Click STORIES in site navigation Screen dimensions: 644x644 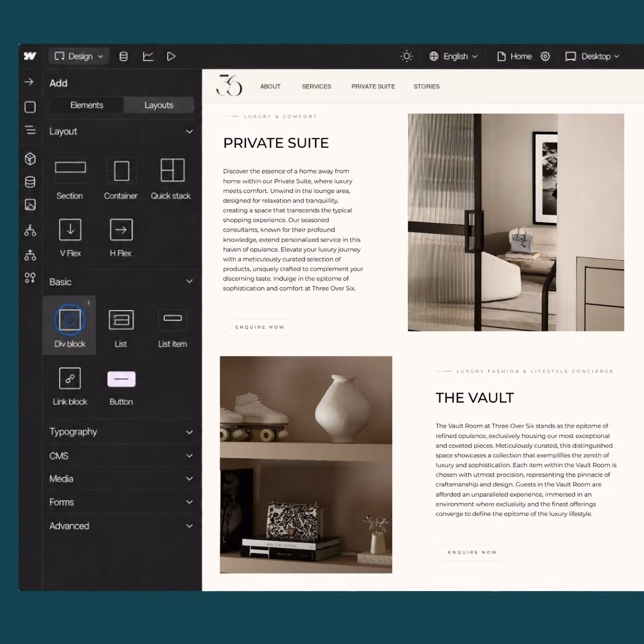coord(427,86)
